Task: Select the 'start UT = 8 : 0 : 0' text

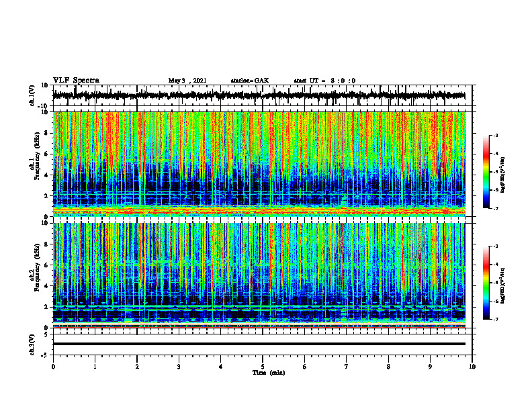Action: (x=324, y=81)
